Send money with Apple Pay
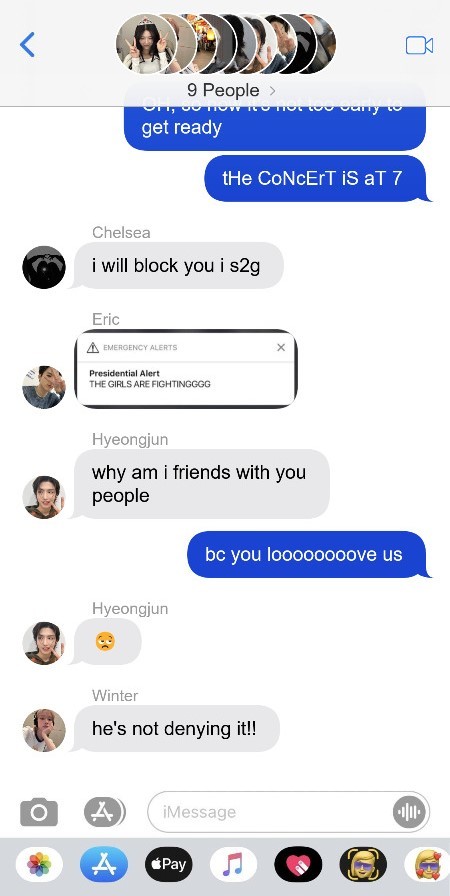This screenshot has width=450, height=896. coord(168,864)
